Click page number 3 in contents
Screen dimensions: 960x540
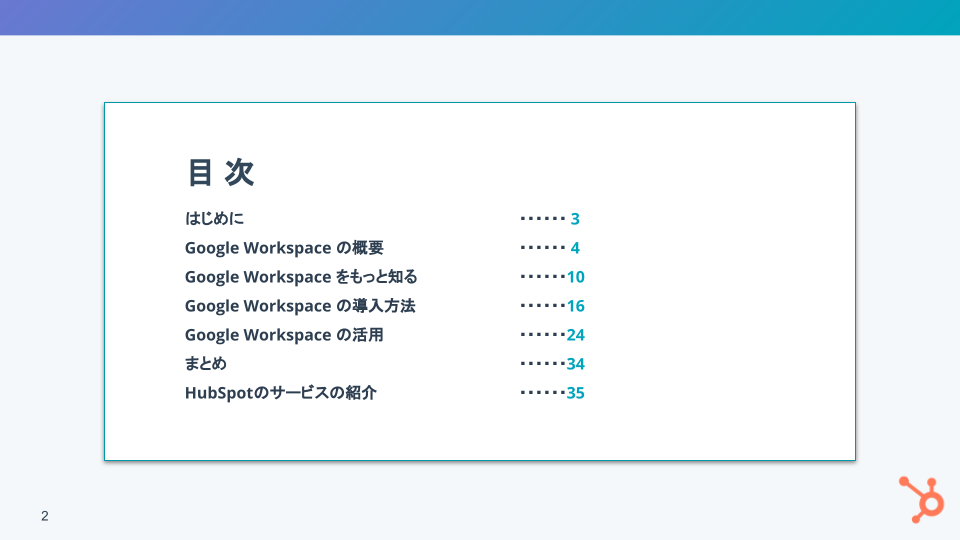575,219
